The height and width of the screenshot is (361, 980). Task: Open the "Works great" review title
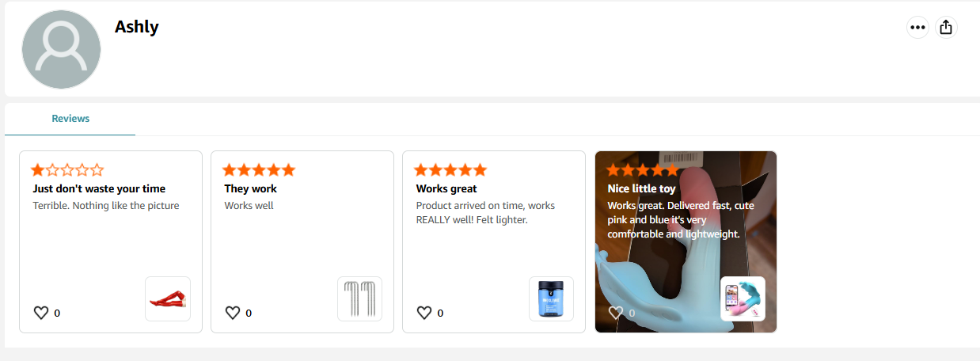[x=446, y=188]
